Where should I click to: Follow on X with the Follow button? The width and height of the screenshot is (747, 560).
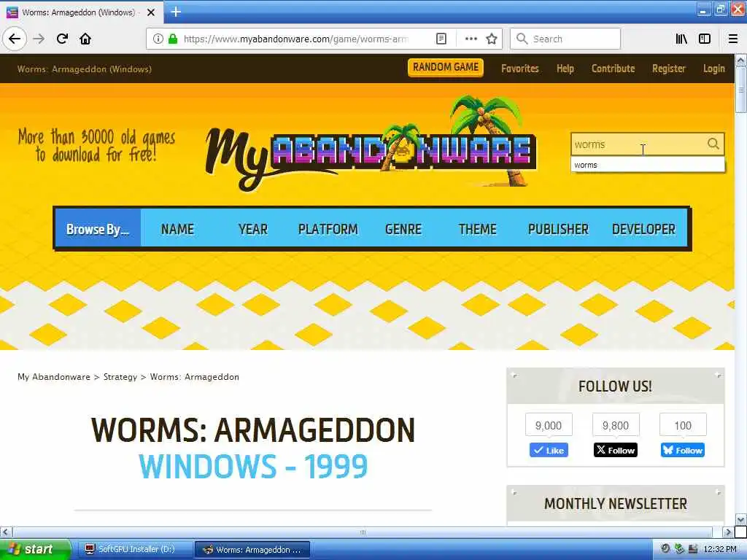(616, 450)
